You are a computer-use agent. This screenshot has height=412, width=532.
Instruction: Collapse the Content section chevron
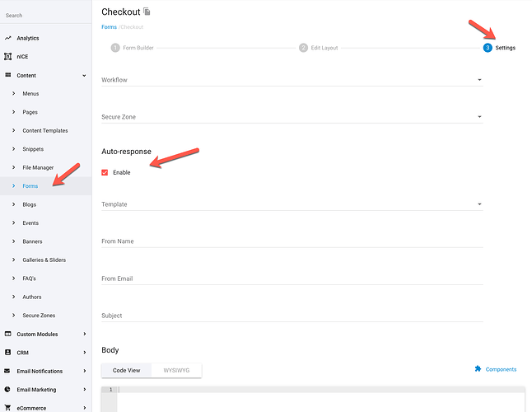[84, 75]
